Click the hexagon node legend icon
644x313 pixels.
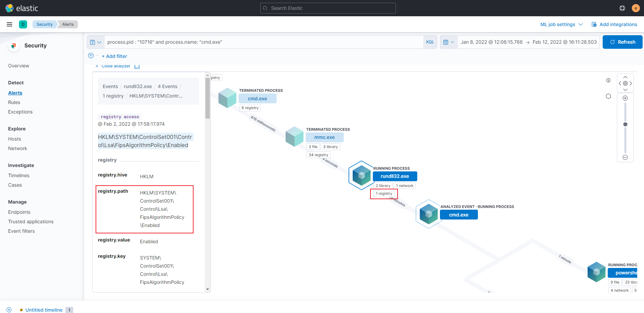608,96
